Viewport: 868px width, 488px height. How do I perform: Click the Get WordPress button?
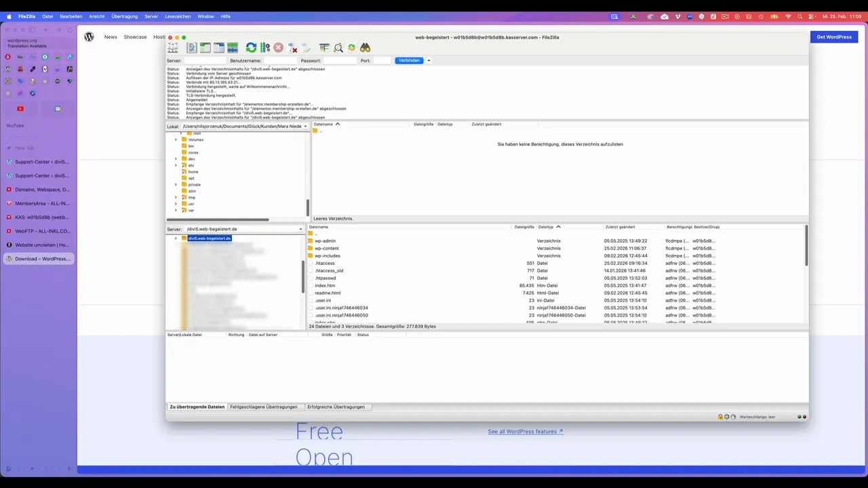pos(833,37)
